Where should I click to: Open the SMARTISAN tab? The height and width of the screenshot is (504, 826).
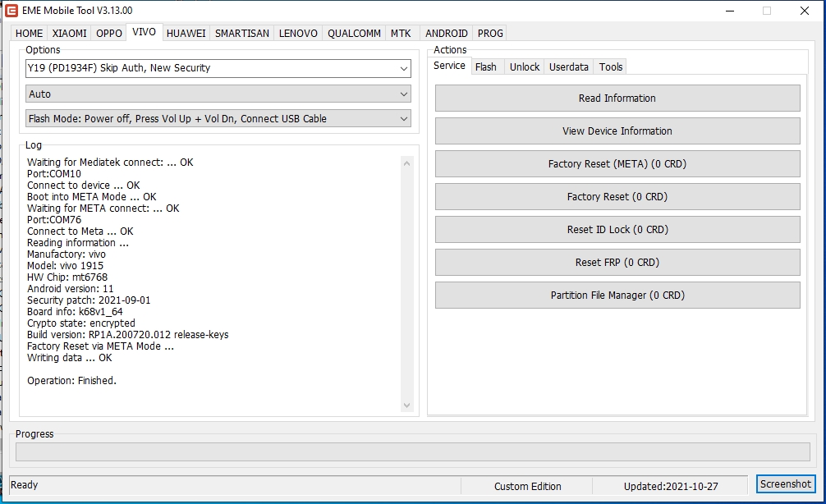click(x=241, y=33)
